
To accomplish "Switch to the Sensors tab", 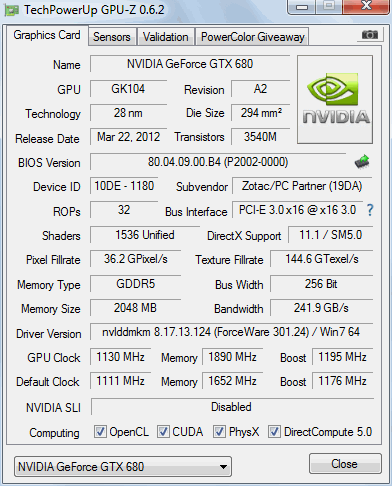I will click(x=112, y=37).
